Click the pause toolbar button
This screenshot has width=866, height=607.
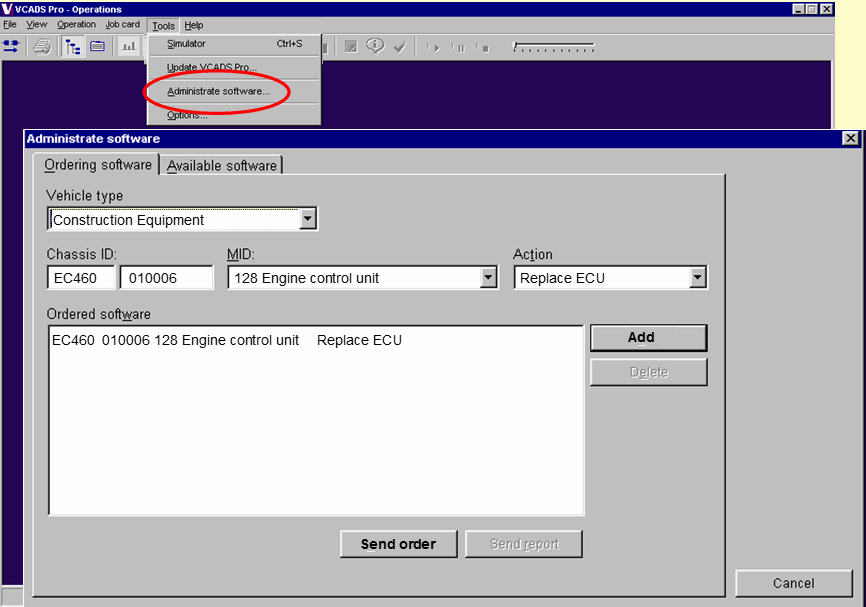click(x=458, y=48)
